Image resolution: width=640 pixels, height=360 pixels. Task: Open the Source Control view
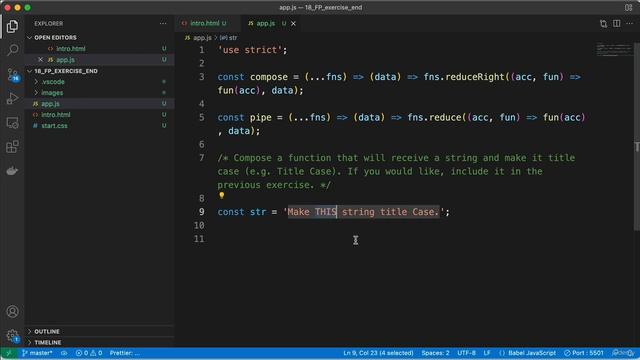pos(12,74)
